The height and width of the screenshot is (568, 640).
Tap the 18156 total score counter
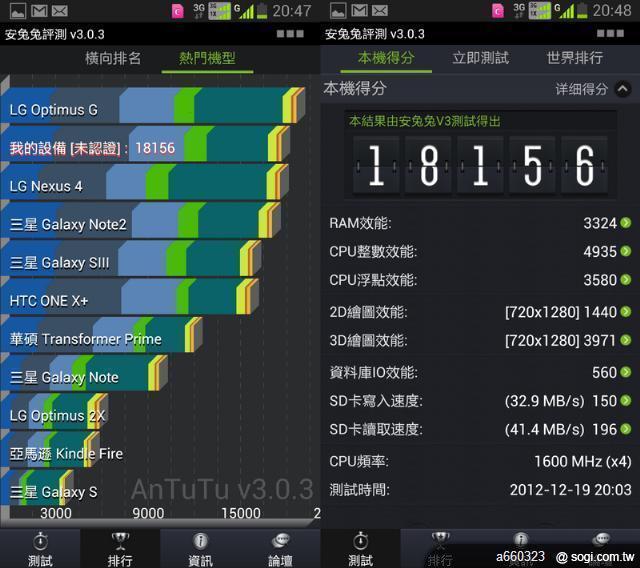pyautogui.click(x=480, y=165)
